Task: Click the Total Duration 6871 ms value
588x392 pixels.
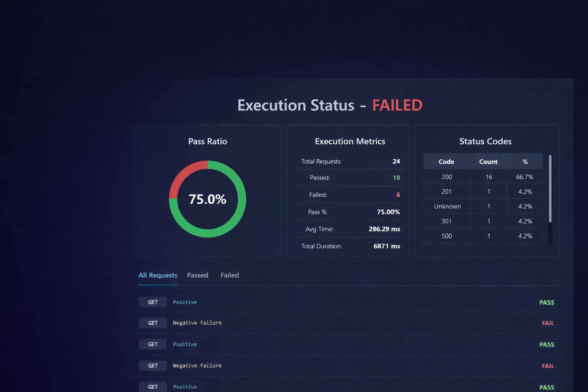Action: pos(386,246)
